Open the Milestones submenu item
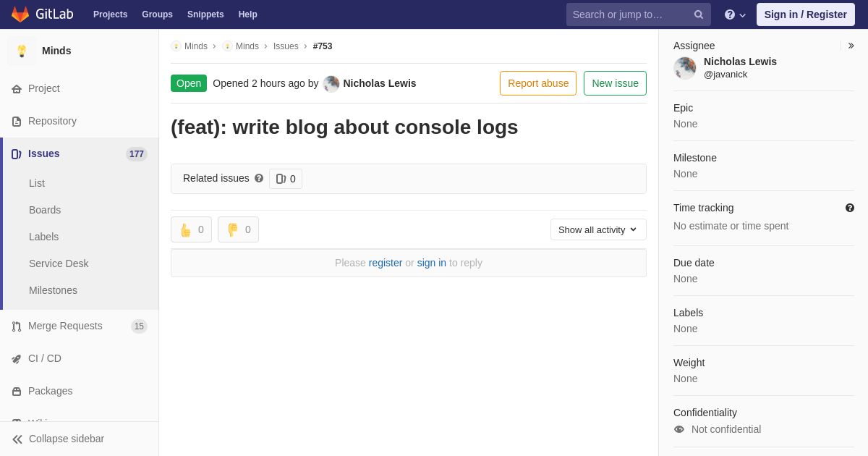The height and width of the screenshot is (456, 868). (53, 290)
